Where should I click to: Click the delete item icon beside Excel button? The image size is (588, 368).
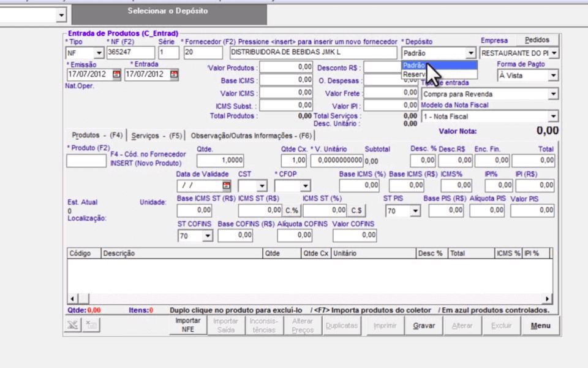coord(91,325)
